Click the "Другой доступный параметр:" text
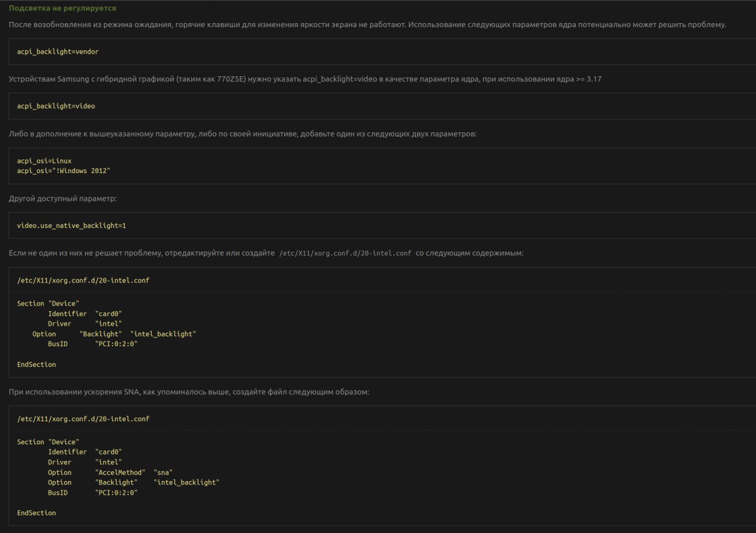The height and width of the screenshot is (533, 756). point(63,199)
